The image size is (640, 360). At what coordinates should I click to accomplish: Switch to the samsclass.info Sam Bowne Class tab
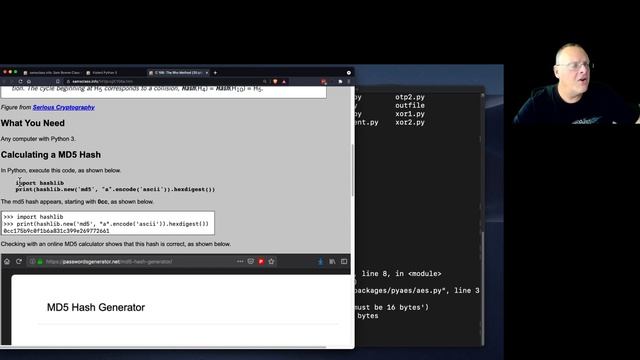pyautogui.click(x=52, y=73)
